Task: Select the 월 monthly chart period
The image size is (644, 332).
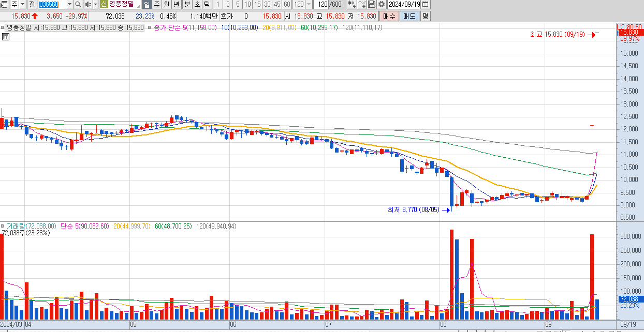Action: click(166, 4)
